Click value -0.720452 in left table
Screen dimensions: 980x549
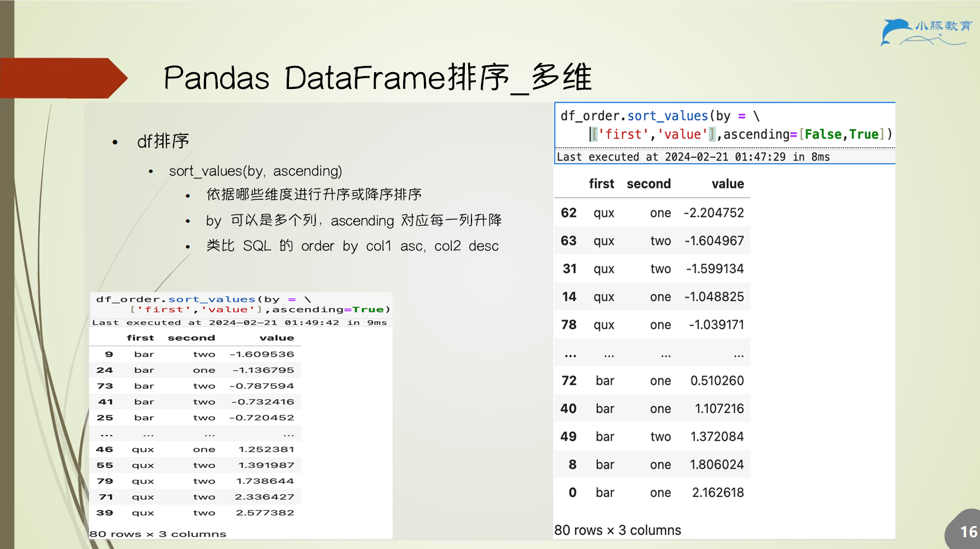coord(262,418)
